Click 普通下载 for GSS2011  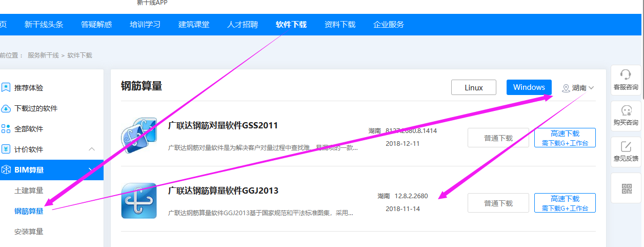498,138
